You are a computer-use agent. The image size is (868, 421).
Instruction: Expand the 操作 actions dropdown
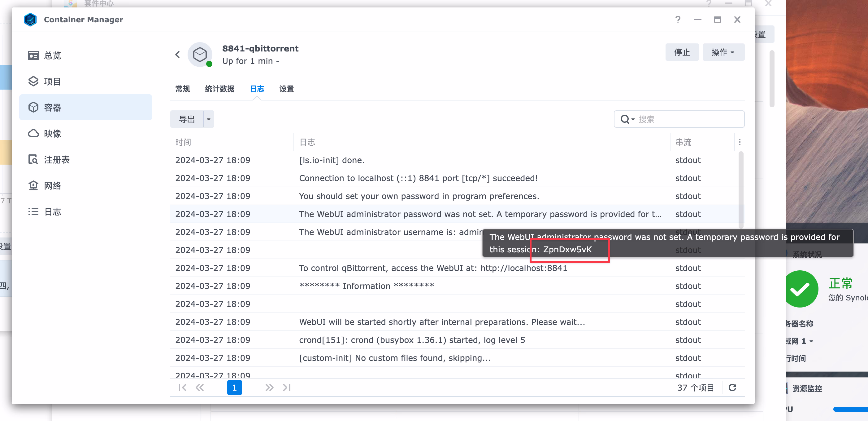(723, 52)
